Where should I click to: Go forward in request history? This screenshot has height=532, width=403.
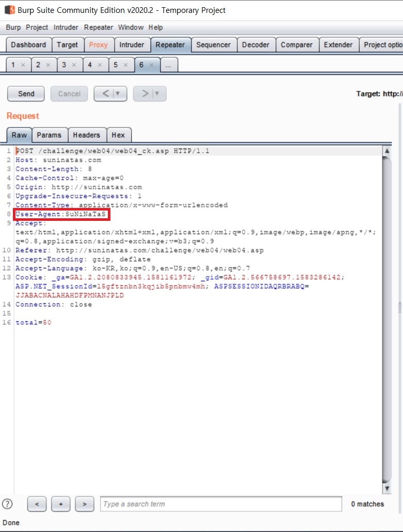145,93
